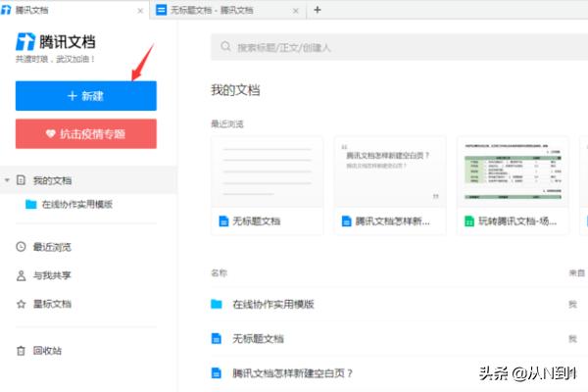This screenshot has width=588, height=392.
Task: Close the 无标题文档 - 腾讯文档 tab
Action: click(x=296, y=11)
